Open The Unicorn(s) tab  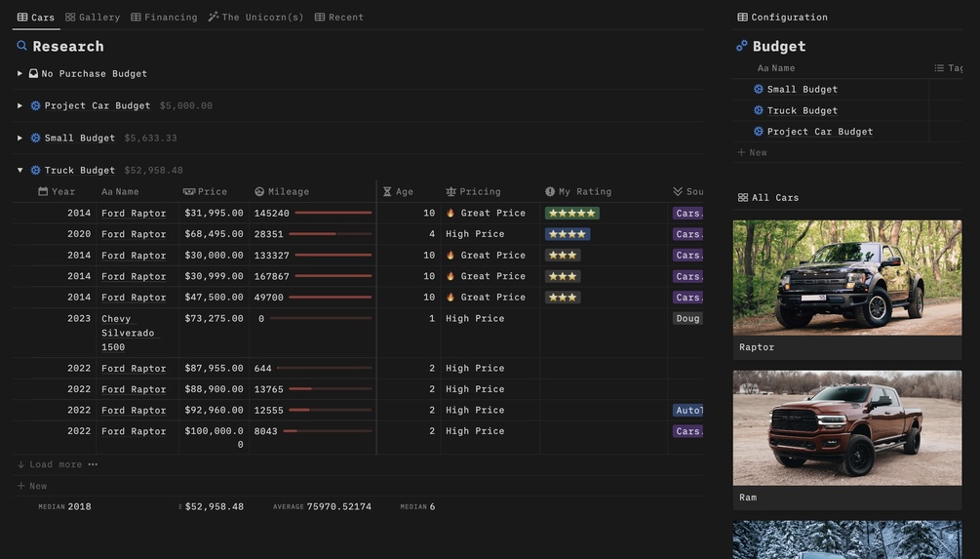(255, 18)
